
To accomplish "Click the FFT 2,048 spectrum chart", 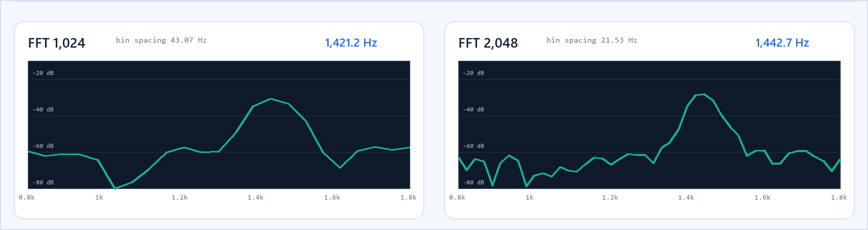I will 649,125.
